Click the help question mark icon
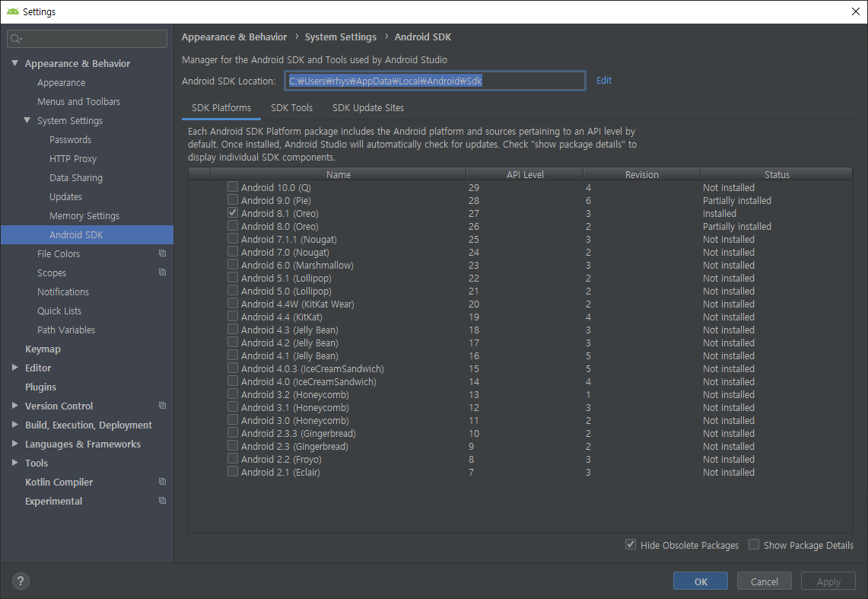 point(21,581)
